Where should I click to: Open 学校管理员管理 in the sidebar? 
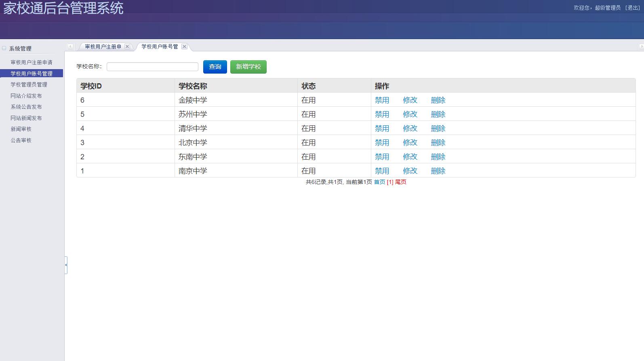(x=29, y=84)
